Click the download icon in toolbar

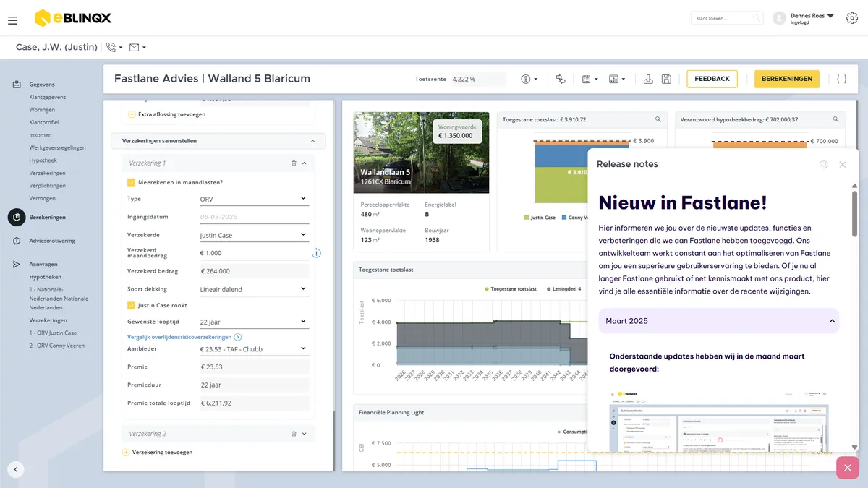[x=648, y=79]
